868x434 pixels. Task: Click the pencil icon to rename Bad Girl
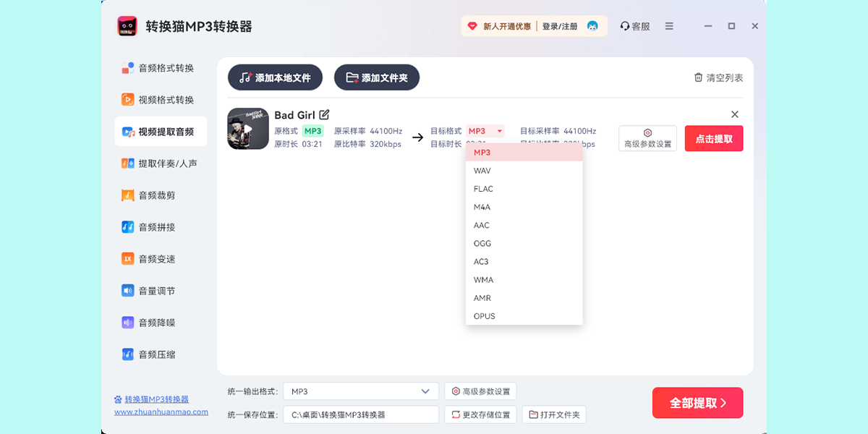click(x=325, y=114)
